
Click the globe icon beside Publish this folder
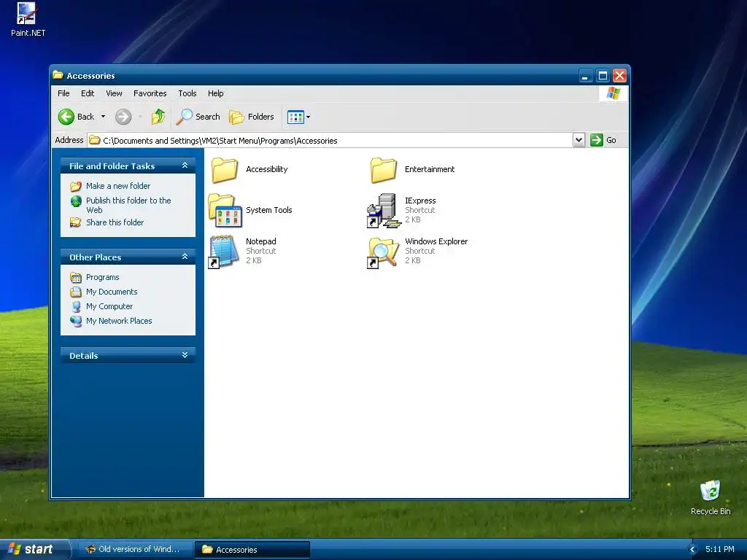[76, 201]
